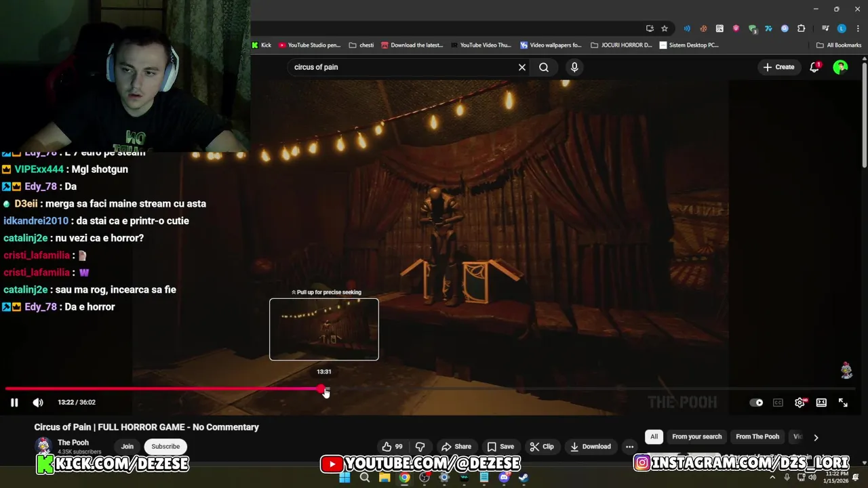Viewport: 868px width, 488px height.
Task: Clear the search box with X
Action: [522, 67]
